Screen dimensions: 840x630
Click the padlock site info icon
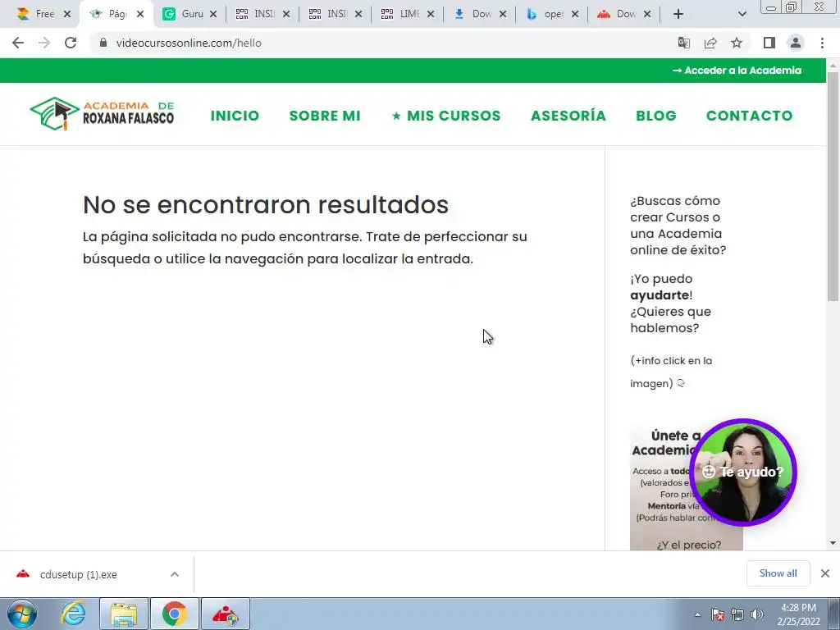click(103, 43)
